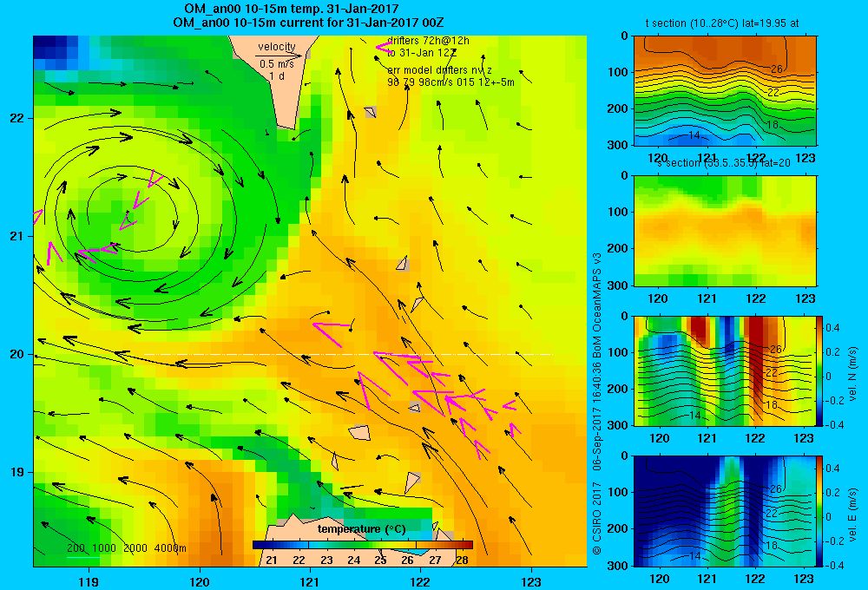This screenshot has height=590, width=868.
Task: Click the 'err model drifters nv z' text
Action: [439, 70]
